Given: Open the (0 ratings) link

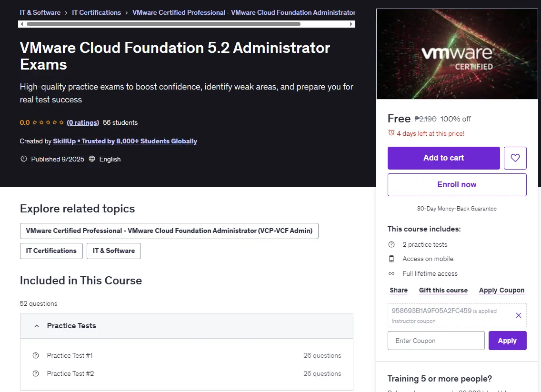Looking at the screenshot, I should pyautogui.click(x=83, y=122).
